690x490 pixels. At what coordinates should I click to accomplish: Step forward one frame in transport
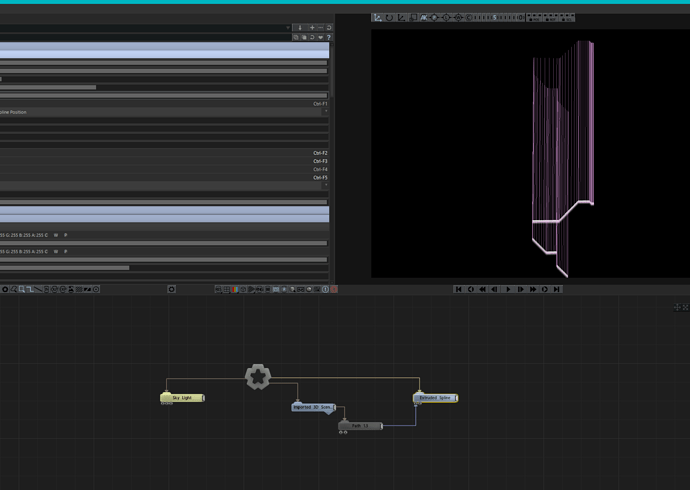click(x=521, y=289)
